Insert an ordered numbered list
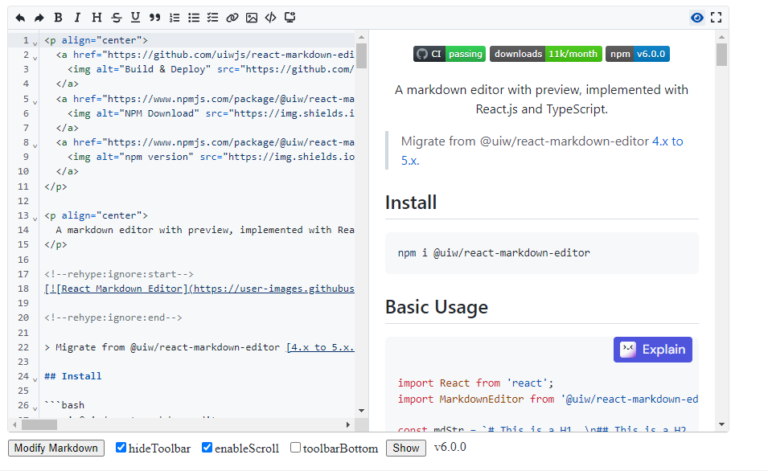 point(174,18)
